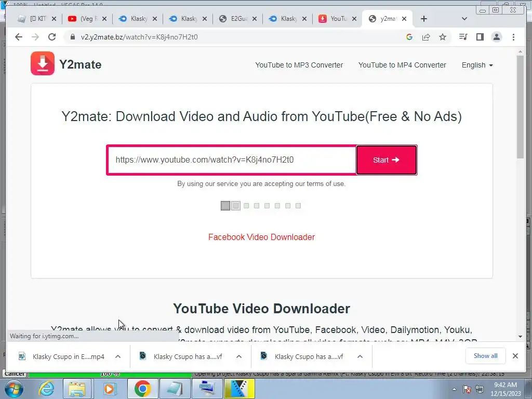Close the E2Gua tab

tap(255, 19)
